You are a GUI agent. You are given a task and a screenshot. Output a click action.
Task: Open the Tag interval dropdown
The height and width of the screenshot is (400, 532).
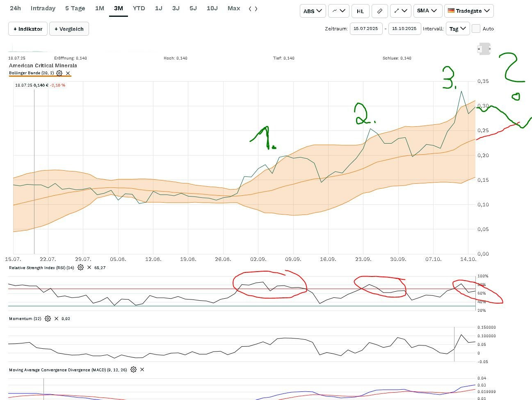coord(457,29)
